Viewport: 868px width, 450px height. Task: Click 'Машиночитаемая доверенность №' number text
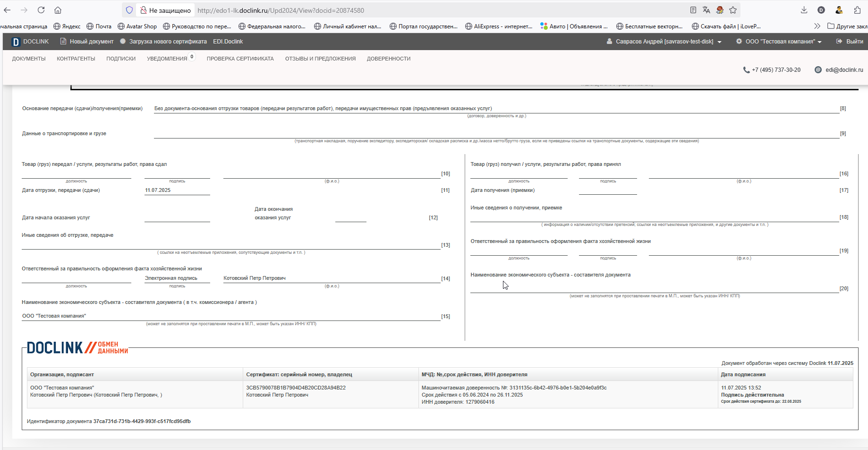[514, 388]
